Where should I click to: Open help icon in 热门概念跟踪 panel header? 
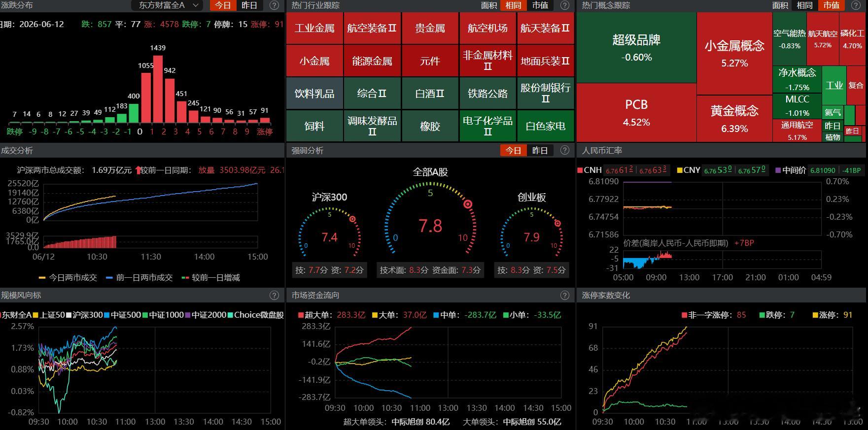point(856,5)
